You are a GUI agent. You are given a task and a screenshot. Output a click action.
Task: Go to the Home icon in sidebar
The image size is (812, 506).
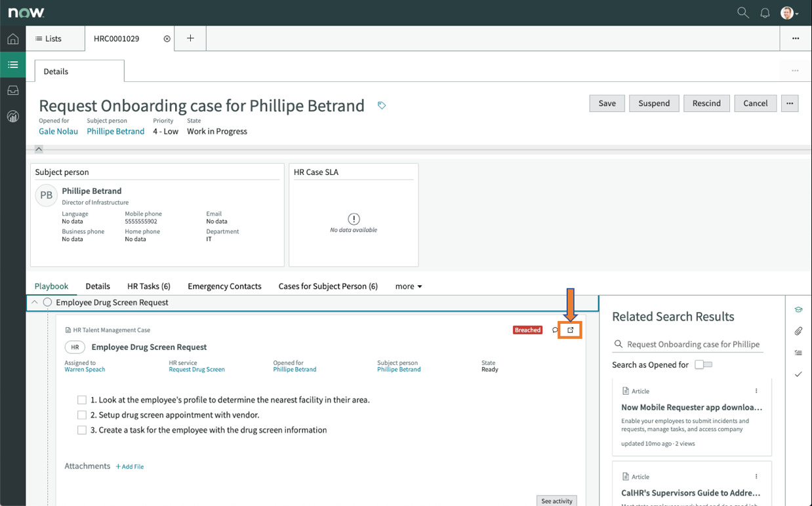click(x=12, y=39)
